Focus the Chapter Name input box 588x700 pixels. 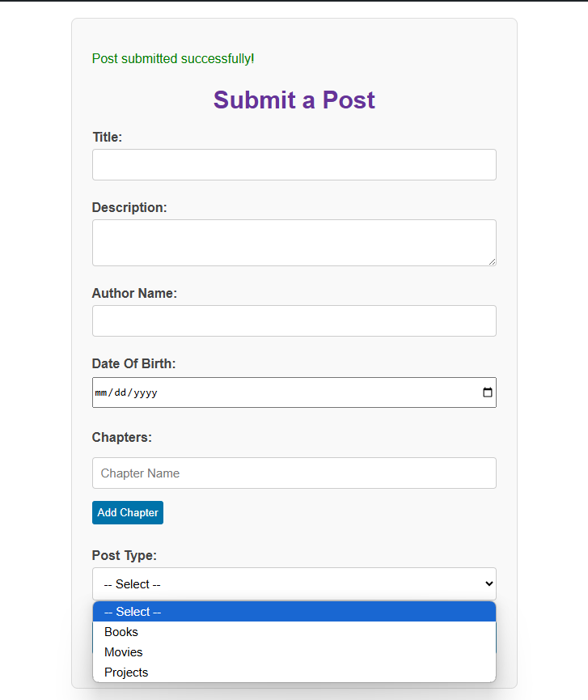click(x=294, y=473)
